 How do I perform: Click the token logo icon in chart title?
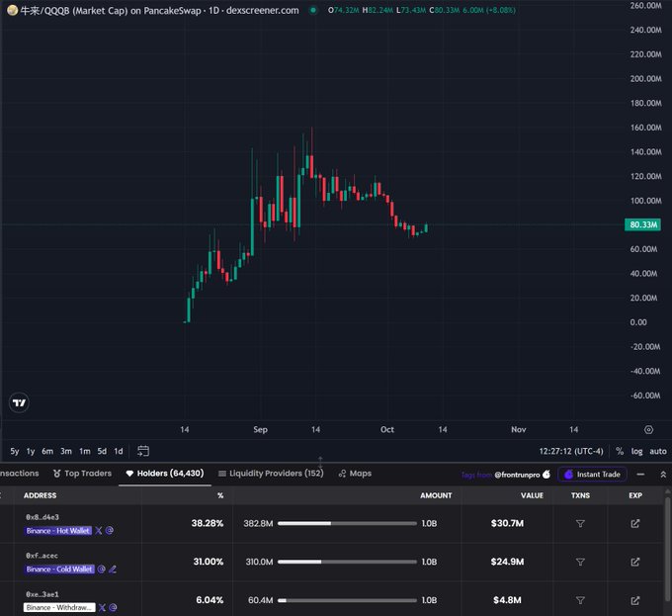coord(13,10)
